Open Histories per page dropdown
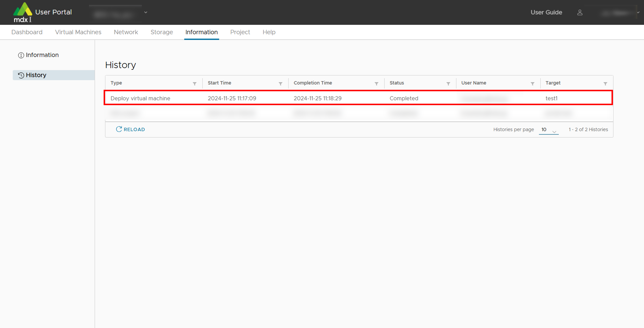This screenshot has height=328, width=644. [x=549, y=130]
